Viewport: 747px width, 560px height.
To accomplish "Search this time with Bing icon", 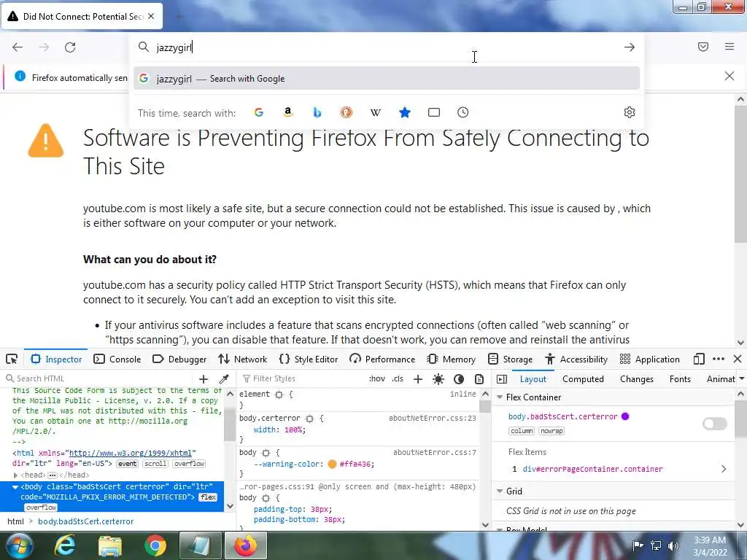I will [x=317, y=112].
